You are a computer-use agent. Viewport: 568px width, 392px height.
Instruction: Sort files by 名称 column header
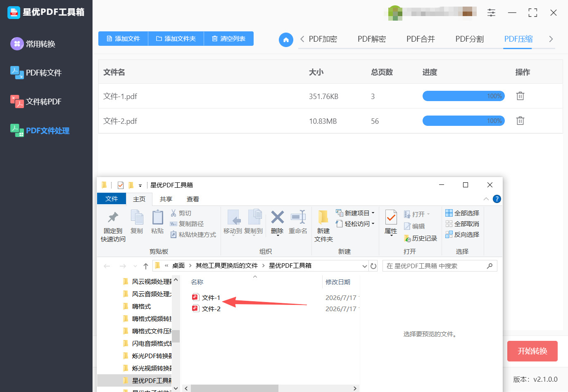pyautogui.click(x=197, y=282)
